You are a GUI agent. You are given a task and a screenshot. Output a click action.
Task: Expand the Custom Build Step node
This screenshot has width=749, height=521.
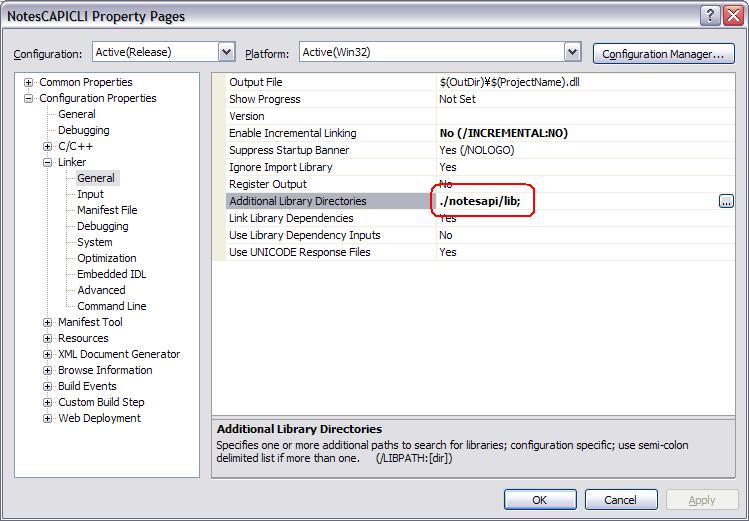pos(47,403)
